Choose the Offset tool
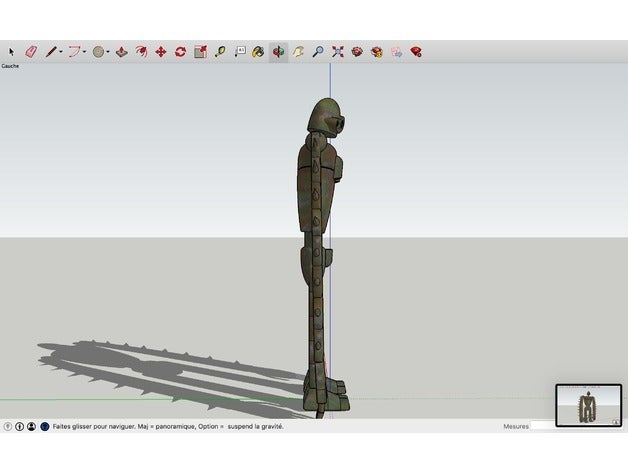628x472 pixels. tap(142, 51)
